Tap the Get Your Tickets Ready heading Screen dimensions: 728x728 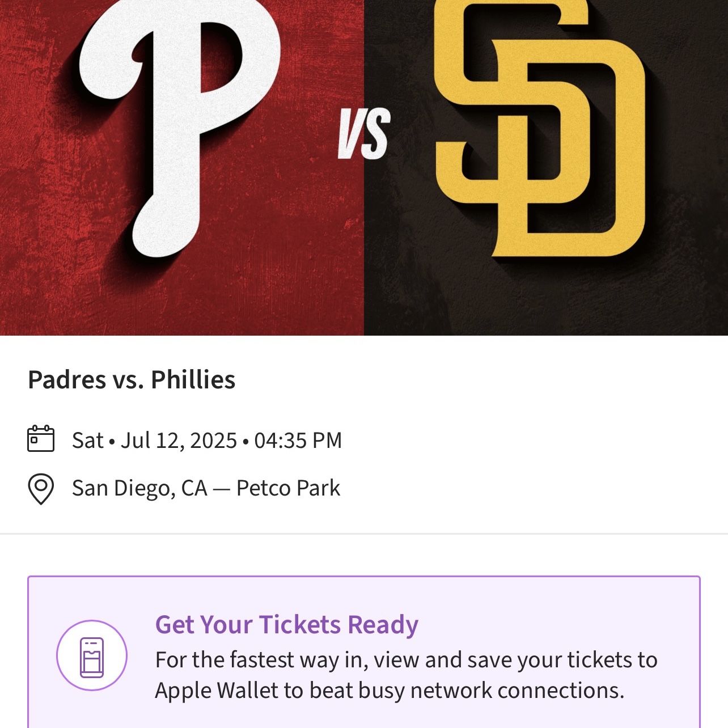click(x=287, y=624)
